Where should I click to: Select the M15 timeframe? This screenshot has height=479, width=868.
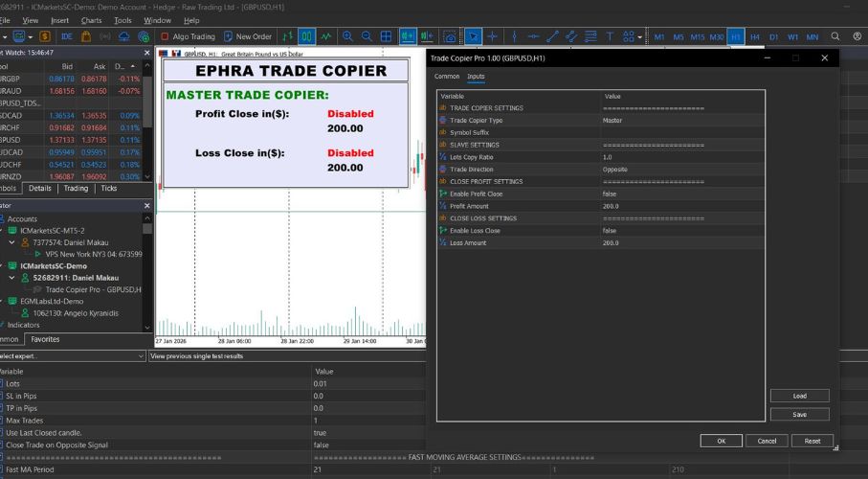698,37
